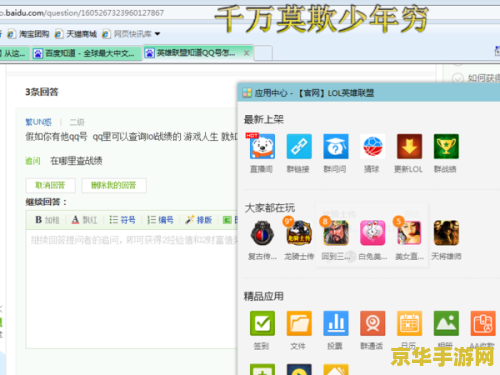This screenshot has width=500, height=375.
Task: Launch the 复古传... game icon
Action: click(x=263, y=233)
